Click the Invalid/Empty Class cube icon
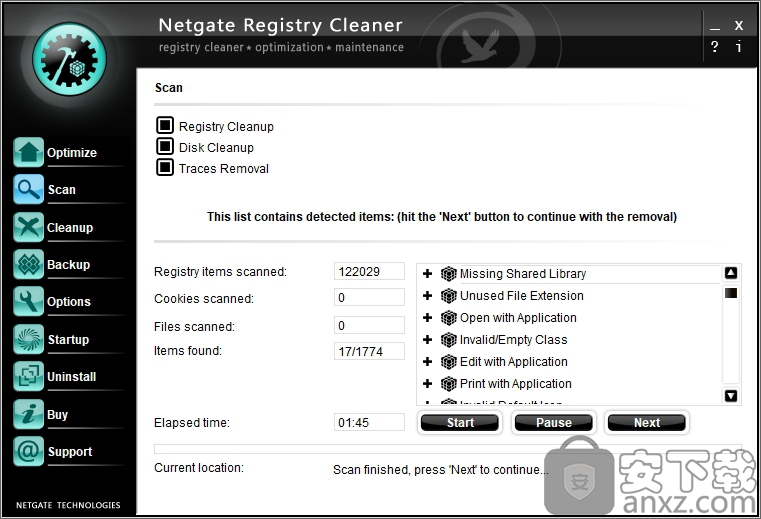 pos(448,340)
